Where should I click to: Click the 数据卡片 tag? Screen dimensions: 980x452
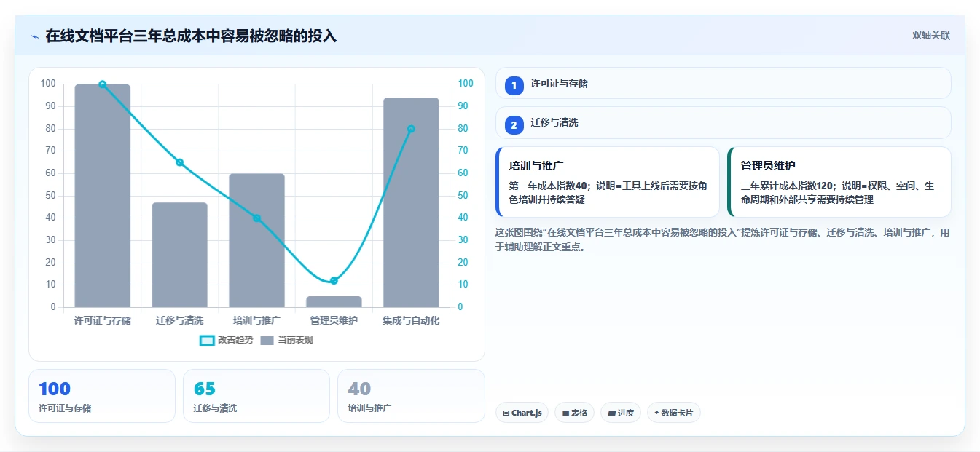pyautogui.click(x=673, y=413)
